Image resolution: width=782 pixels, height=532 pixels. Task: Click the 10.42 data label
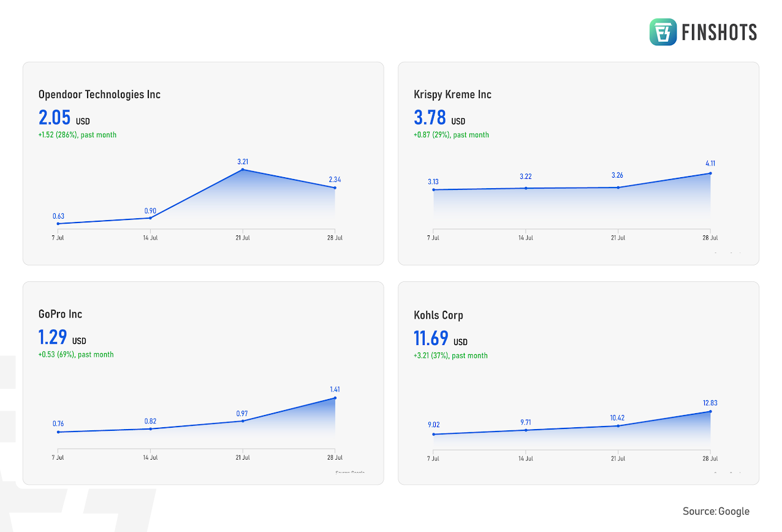[x=618, y=418]
